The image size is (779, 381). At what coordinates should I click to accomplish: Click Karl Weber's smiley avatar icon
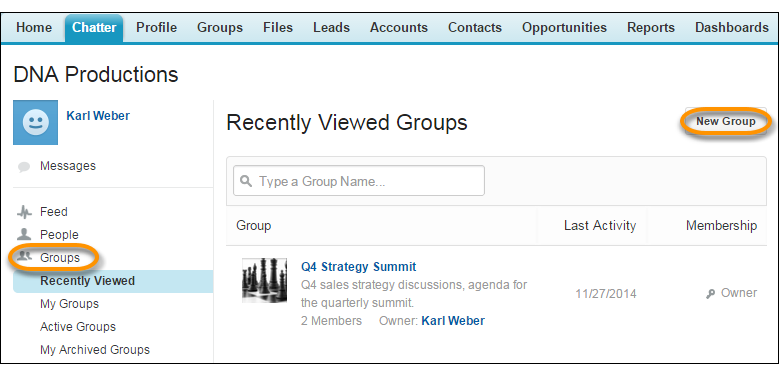(x=35, y=123)
